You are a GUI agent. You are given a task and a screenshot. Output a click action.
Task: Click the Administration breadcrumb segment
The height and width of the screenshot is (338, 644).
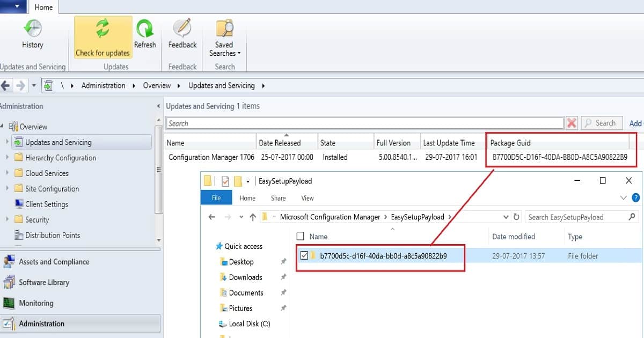pyautogui.click(x=103, y=85)
